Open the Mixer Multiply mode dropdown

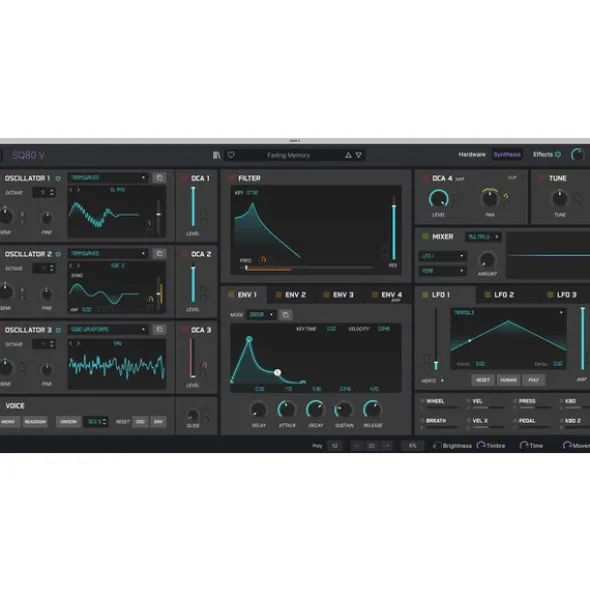483,237
